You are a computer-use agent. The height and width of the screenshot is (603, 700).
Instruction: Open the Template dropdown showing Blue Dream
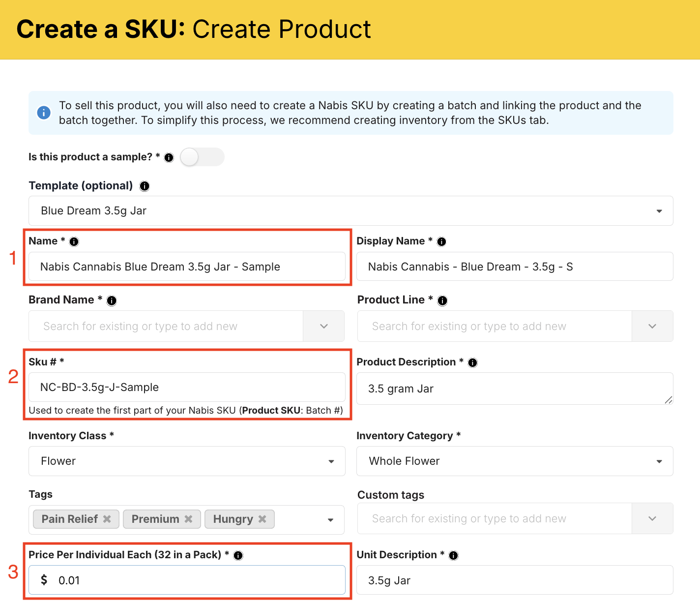(350, 211)
